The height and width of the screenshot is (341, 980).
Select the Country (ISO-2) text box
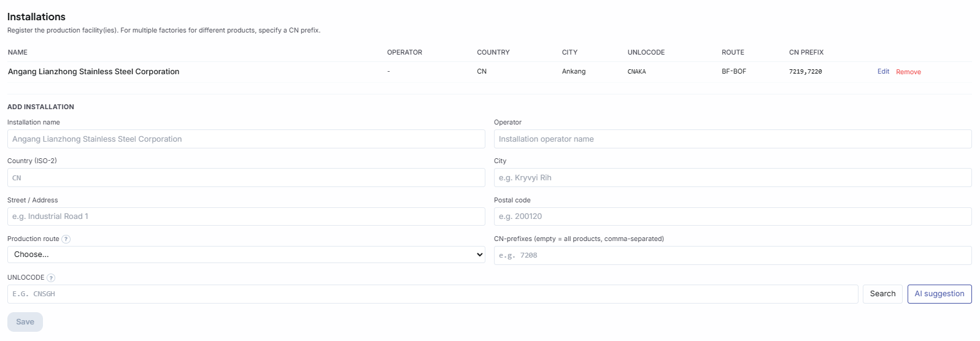(x=246, y=178)
